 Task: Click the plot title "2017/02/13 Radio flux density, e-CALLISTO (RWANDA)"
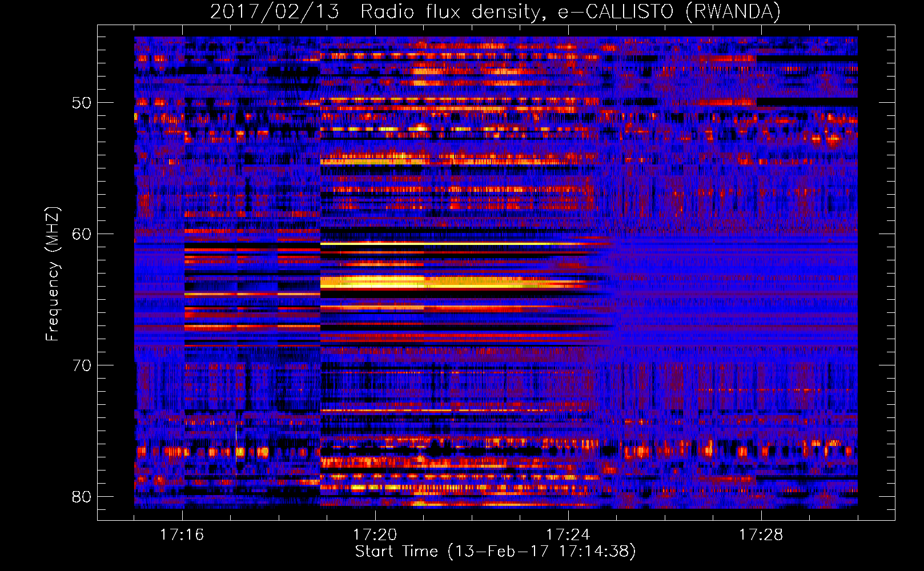pyautogui.click(x=495, y=11)
